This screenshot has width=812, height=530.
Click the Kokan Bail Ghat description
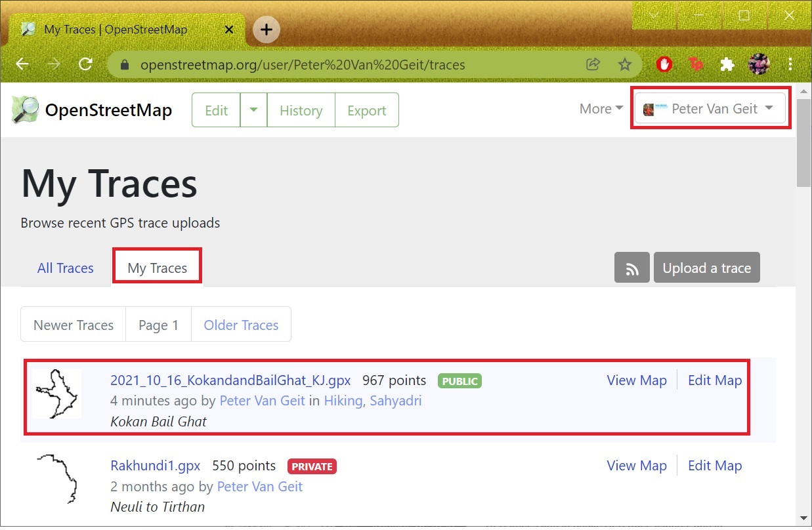(x=158, y=422)
